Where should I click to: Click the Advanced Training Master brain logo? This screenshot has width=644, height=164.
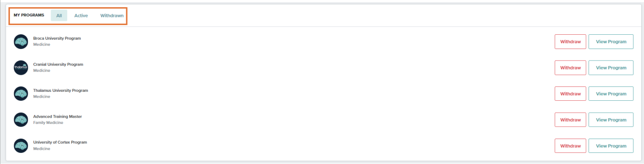(21, 119)
